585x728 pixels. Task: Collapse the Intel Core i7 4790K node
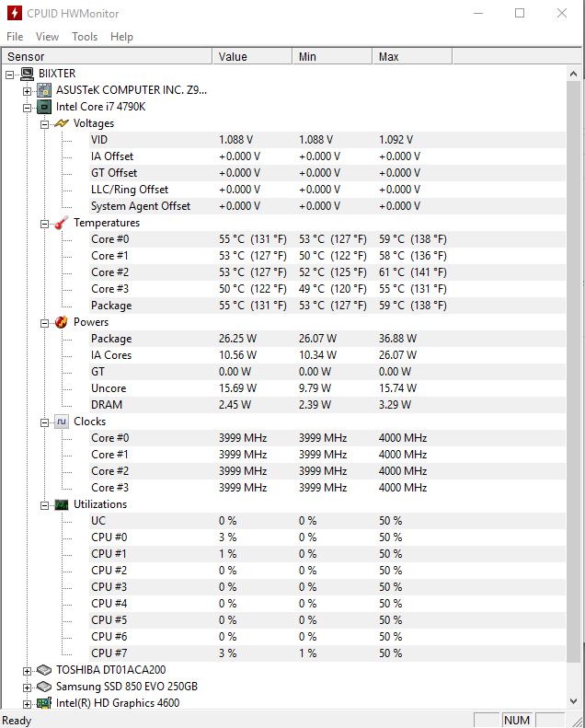click(27, 108)
